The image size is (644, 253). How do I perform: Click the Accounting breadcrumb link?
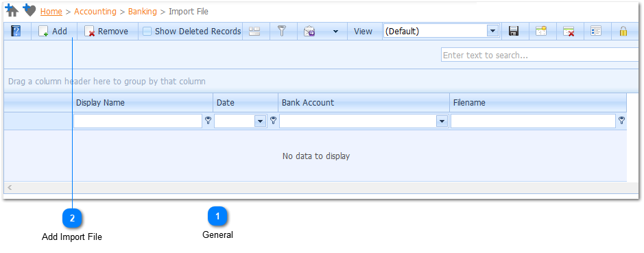tap(95, 12)
